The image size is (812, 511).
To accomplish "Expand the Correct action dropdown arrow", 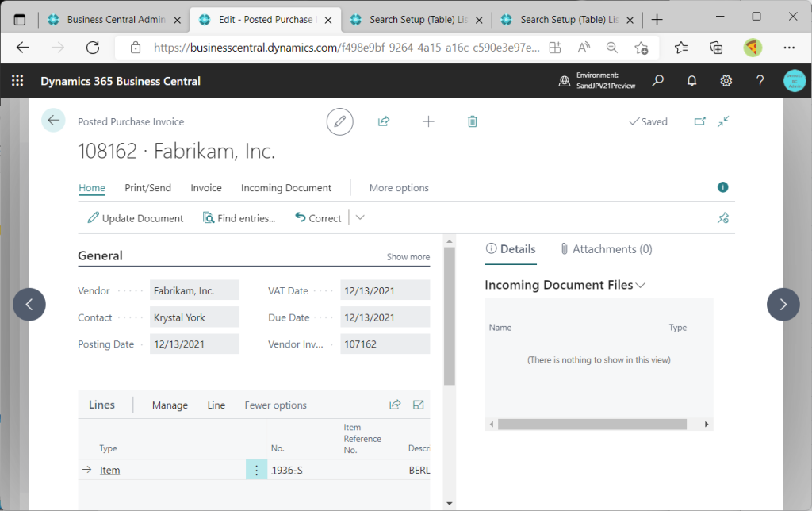I will (361, 217).
